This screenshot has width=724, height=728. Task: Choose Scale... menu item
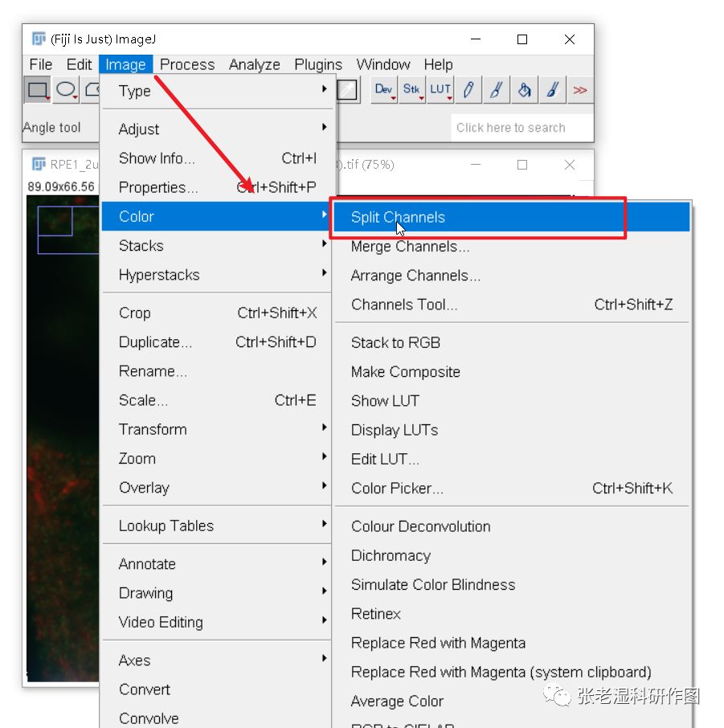click(x=216, y=399)
